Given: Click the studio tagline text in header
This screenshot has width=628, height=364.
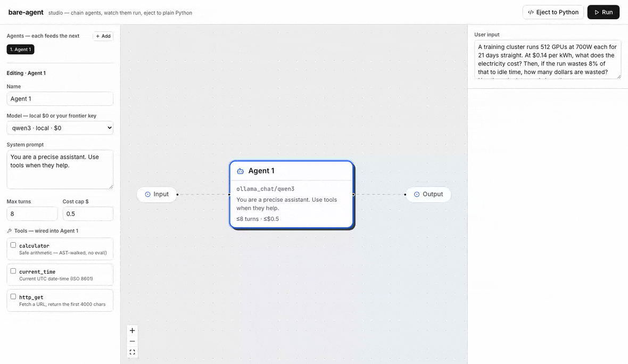Looking at the screenshot, I should (120, 13).
